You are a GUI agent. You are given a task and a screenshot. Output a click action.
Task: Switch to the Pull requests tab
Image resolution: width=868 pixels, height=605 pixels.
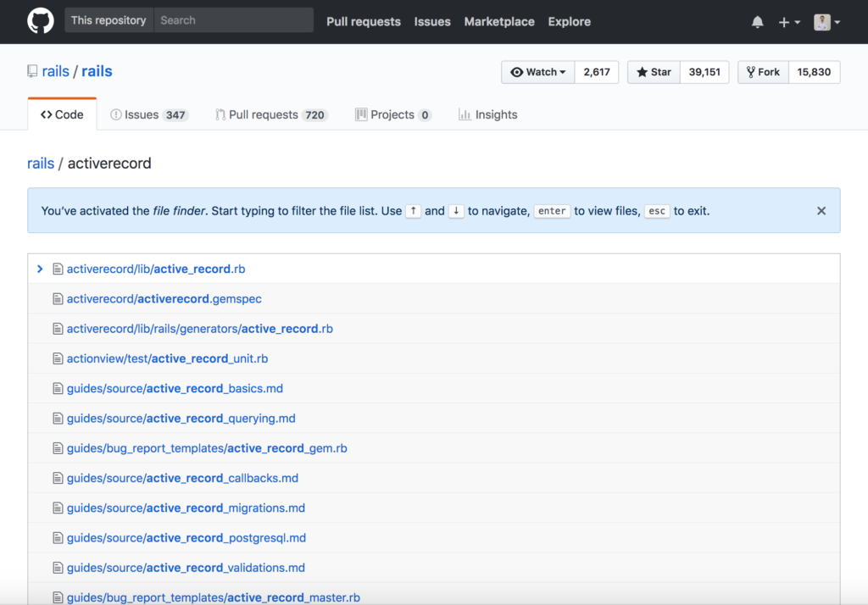[x=363, y=21]
